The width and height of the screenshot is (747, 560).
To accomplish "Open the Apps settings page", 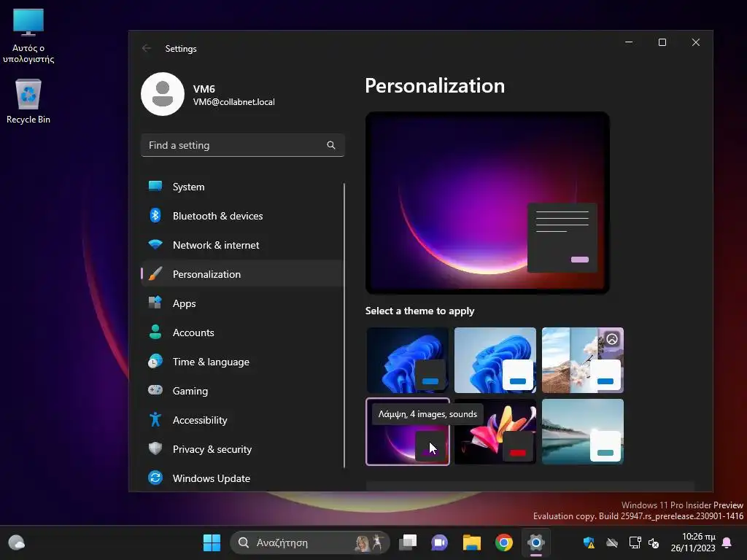I will click(x=242, y=303).
